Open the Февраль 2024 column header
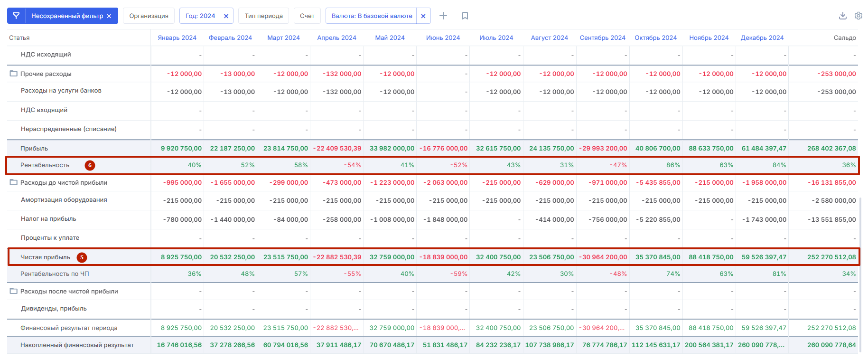This screenshot has width=868, height=359. (230, 38)
